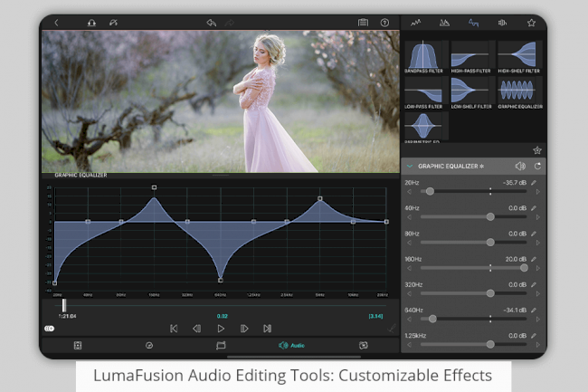The image size is (588, 392).
Task: Switch to the audio levels tab icon
Action: click(x=415, y=23)
